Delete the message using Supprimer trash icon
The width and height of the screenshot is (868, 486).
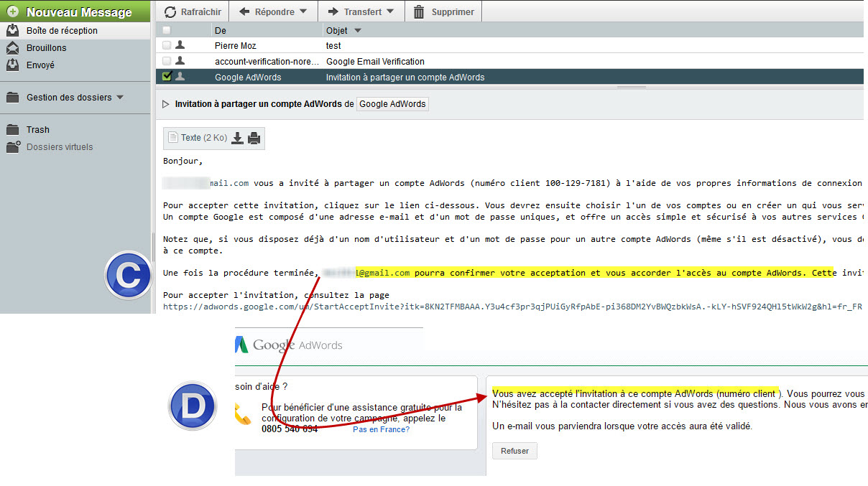tap(419, 11)
